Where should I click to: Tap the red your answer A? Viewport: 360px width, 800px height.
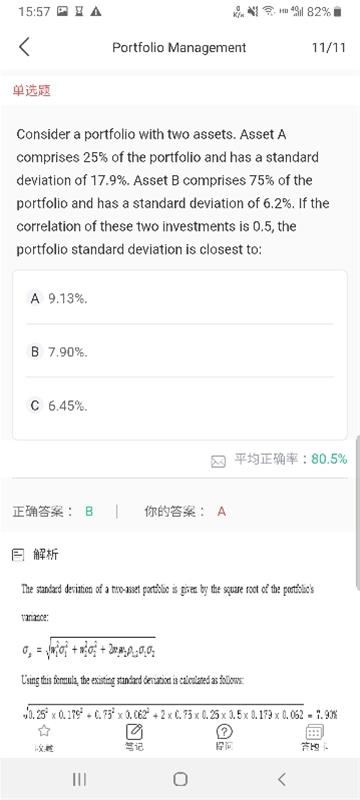click(x=221, y=511)
